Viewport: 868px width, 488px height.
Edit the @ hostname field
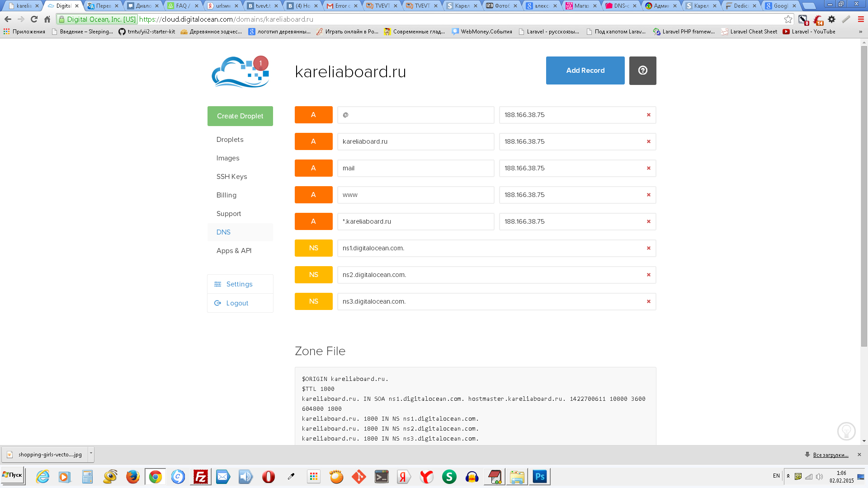(415, 115)
